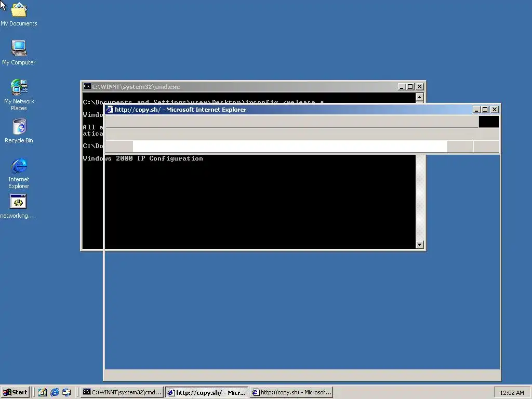Open Internet Explorer title bar system icon

tap(109, 109)
